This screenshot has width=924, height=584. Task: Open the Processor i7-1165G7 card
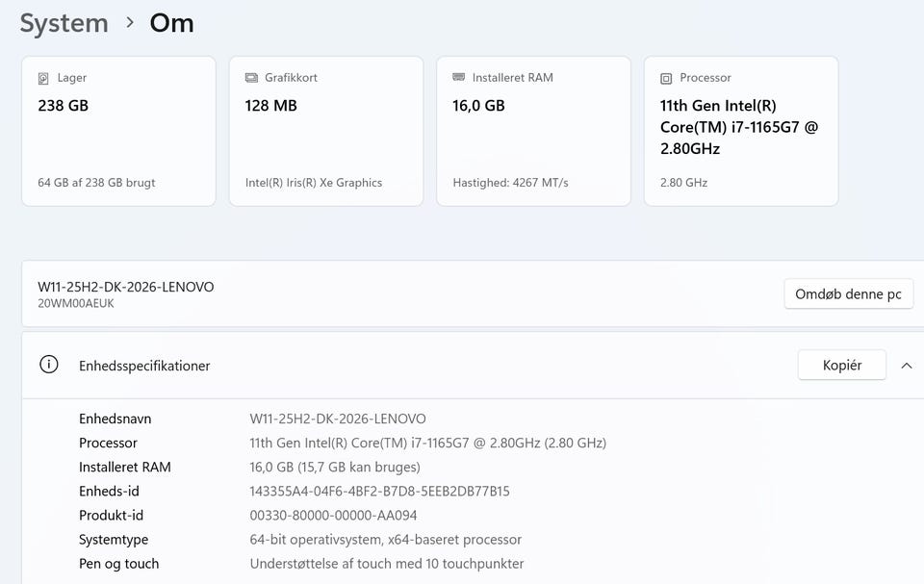point(741,131)
